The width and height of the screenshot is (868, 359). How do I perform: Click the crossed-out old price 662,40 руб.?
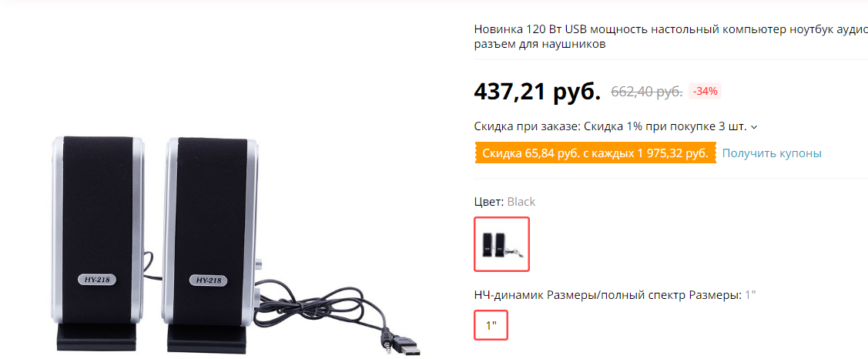click(647, 92)
